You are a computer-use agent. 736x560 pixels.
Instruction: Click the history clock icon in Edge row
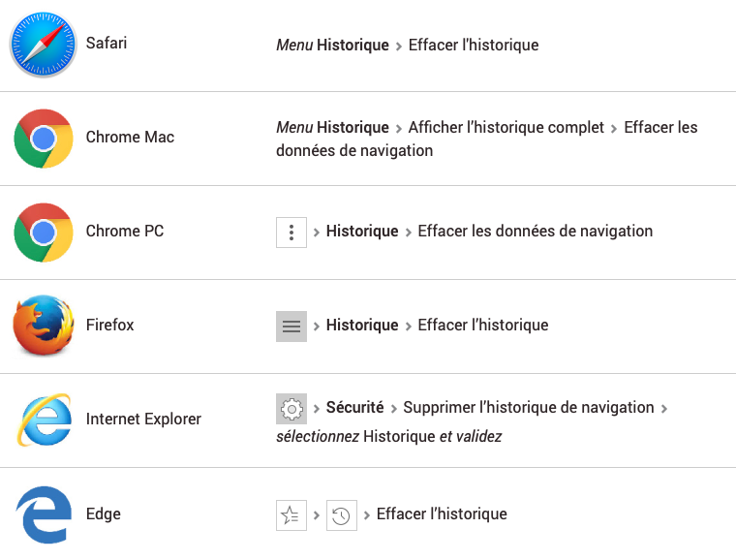(x=342, y=515)
